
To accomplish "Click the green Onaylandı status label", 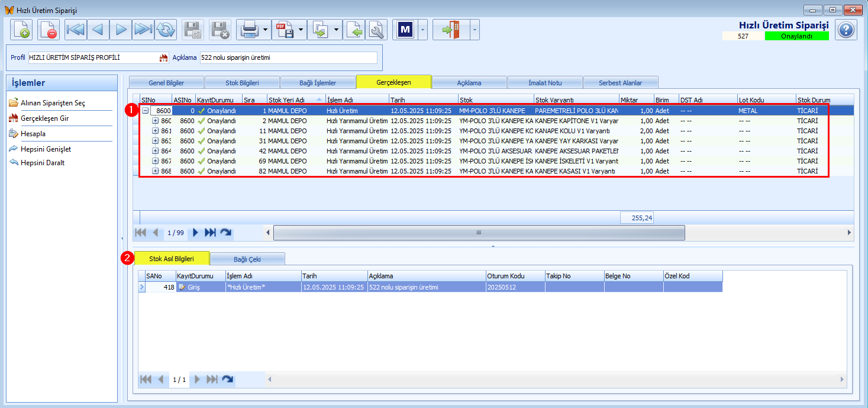I will [x=796, y=36].
